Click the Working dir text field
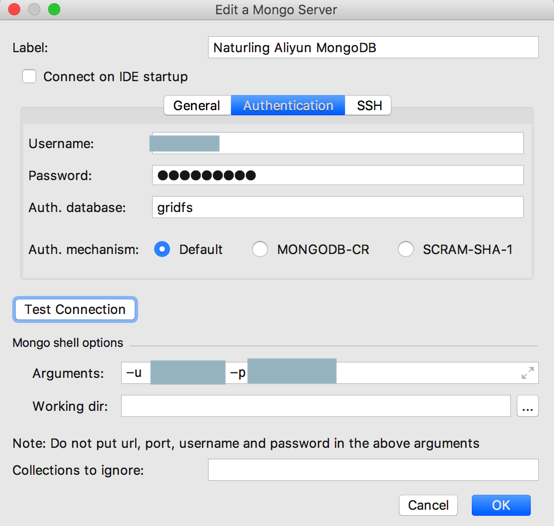 pos(316,406)
